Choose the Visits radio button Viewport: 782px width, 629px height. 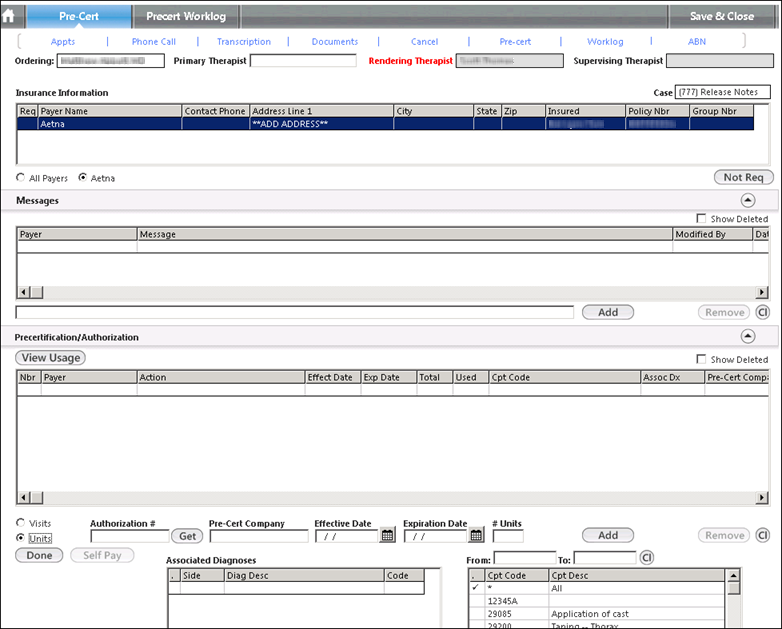(20, 523)
